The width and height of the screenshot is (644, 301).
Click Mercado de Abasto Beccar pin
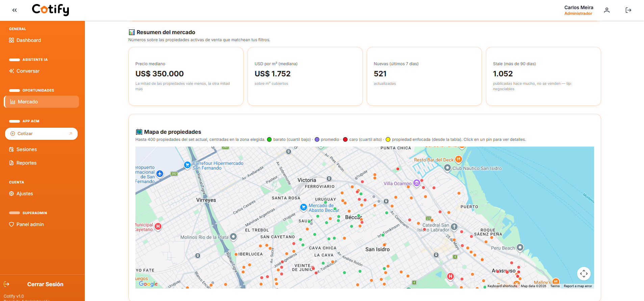(304, 207)
